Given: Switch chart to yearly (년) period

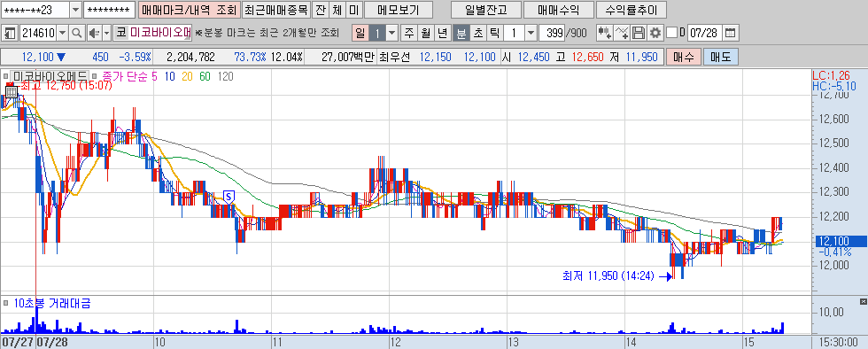Looking at the screenshot, I should [442, 34].
